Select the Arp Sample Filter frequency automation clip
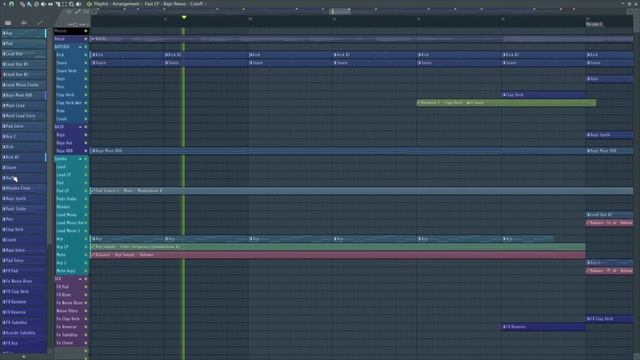Viewport: 640px width, 360px height. click(338, 247)
